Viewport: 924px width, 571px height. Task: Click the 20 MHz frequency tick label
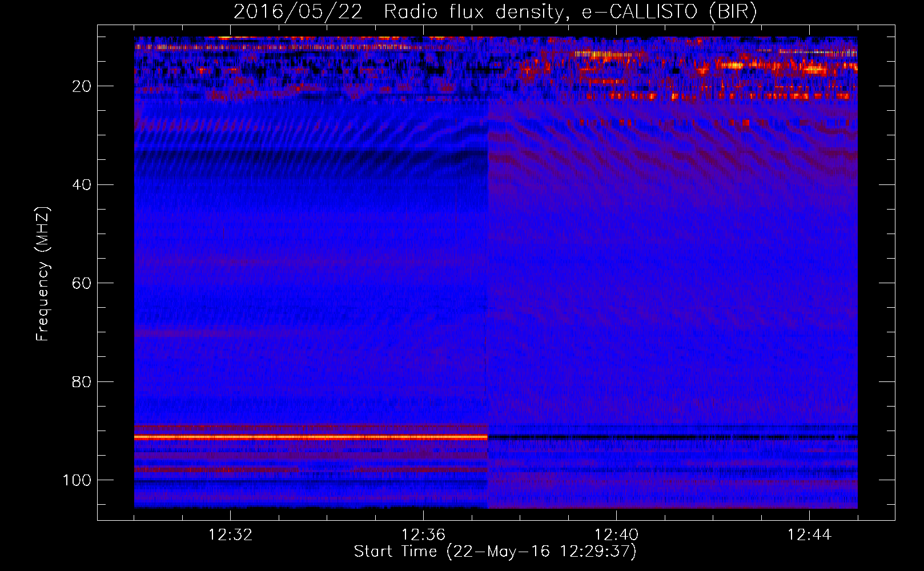coord(82,86)
